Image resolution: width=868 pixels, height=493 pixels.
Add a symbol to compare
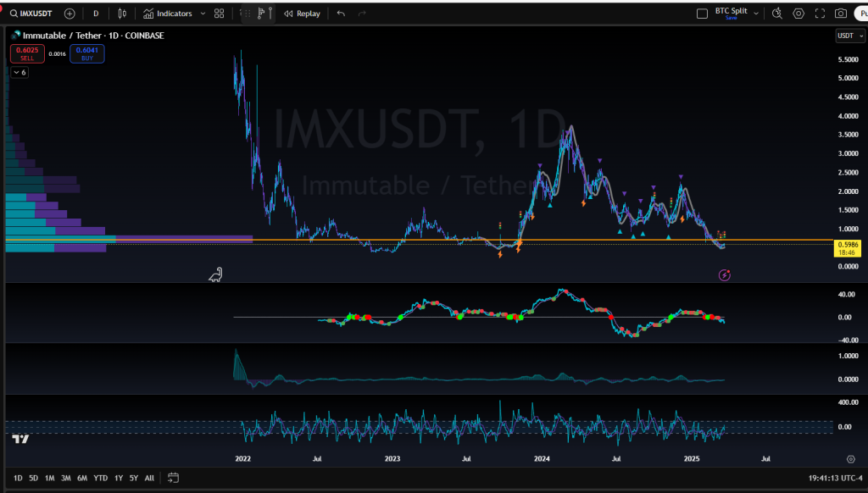[x=70, y=14]
